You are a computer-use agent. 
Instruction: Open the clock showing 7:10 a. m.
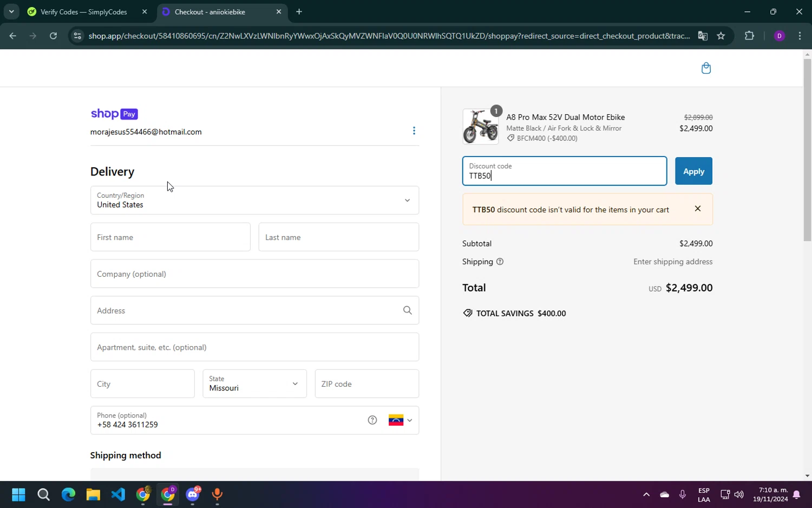pos(770,494)
